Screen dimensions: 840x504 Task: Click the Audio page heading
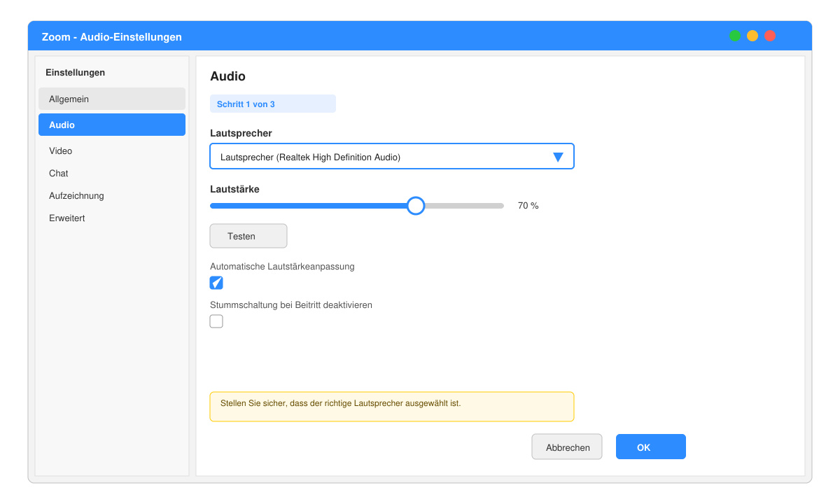point(227,76)
